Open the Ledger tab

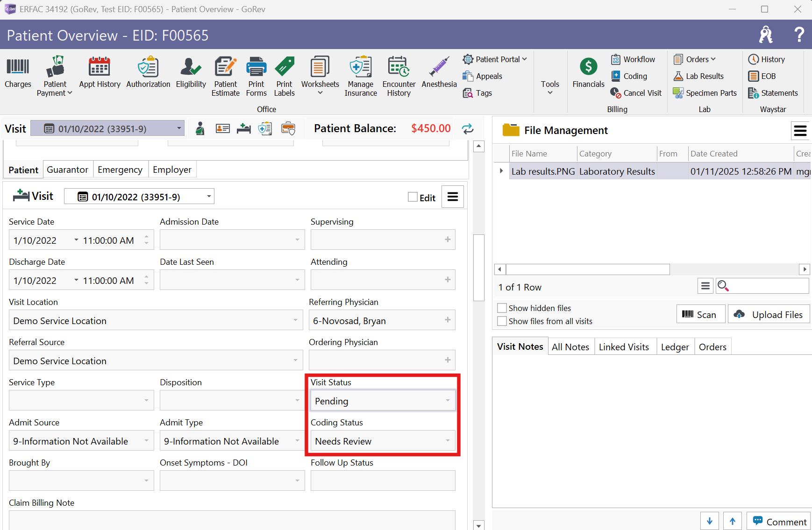675,347
